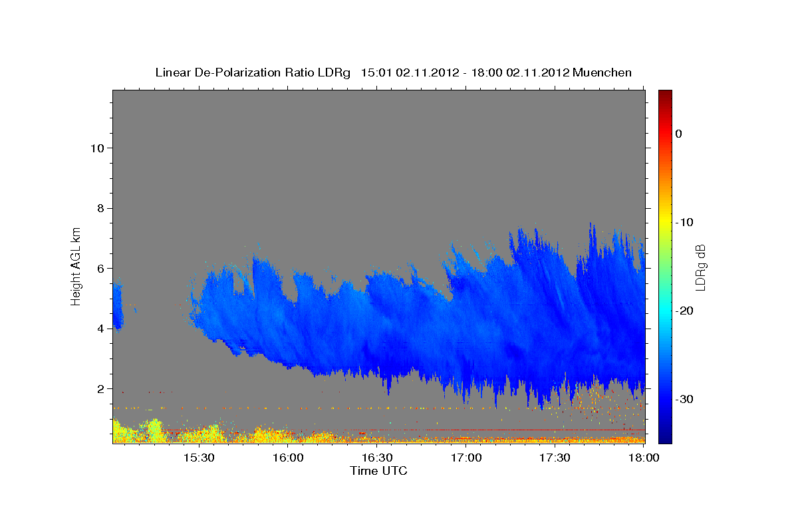Click the 'LDRg dB' colorbar label
Screen dimensions: 798x532
point(700,267)
